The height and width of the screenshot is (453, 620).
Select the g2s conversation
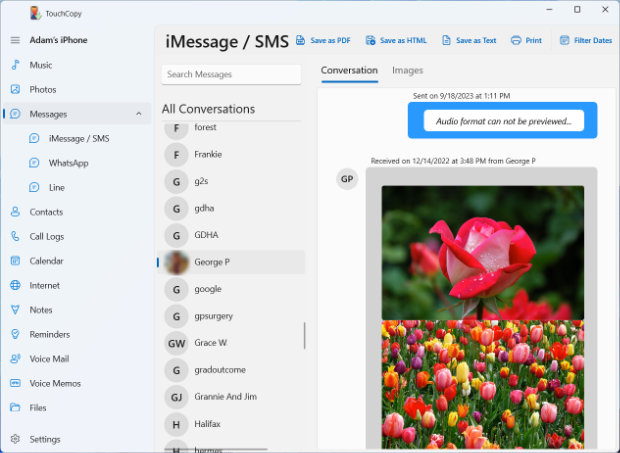point(232,181)
